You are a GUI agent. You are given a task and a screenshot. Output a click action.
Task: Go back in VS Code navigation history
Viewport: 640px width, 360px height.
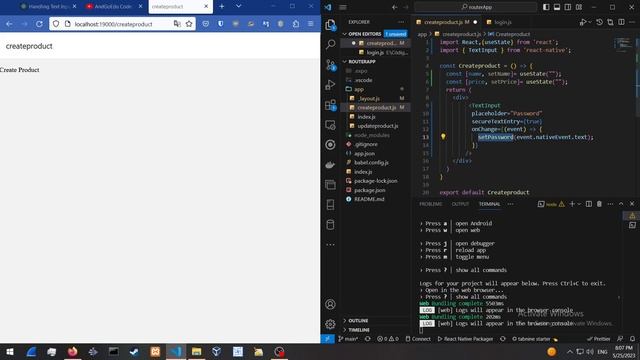(394, 7)
